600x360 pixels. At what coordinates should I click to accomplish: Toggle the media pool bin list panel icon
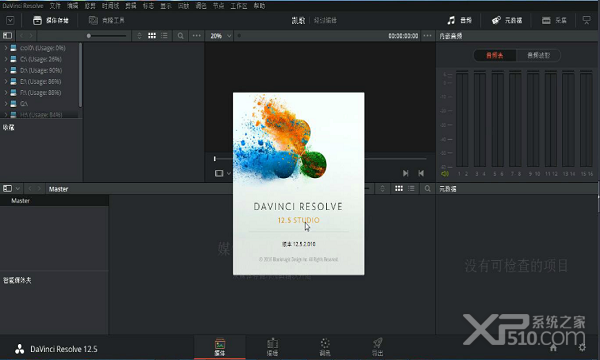click(x=7, y=189)
